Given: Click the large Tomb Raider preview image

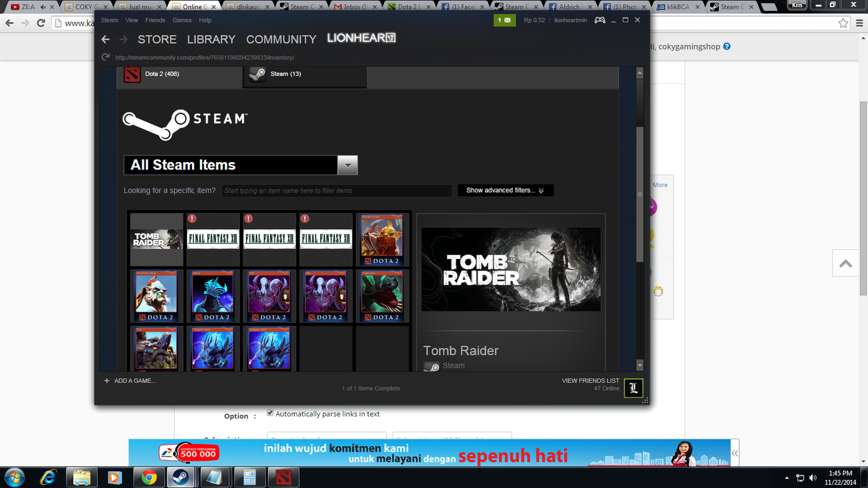Looking at the screenshot, I should point(511,269).
